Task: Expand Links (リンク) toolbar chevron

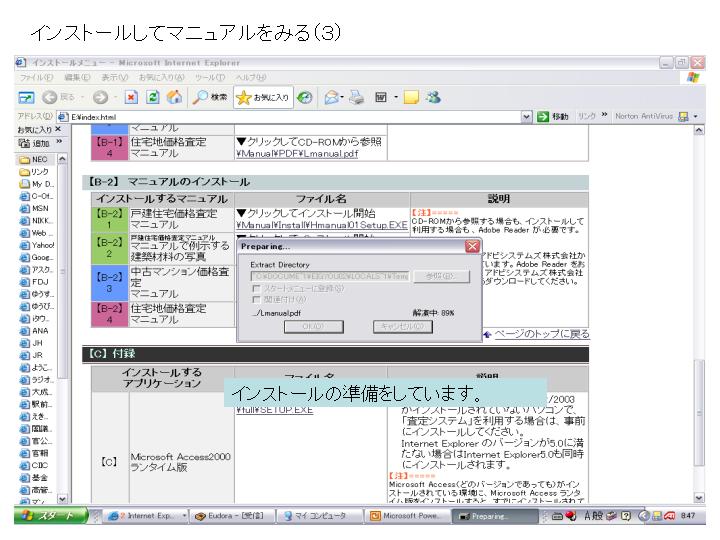Action: pos(604,115)
